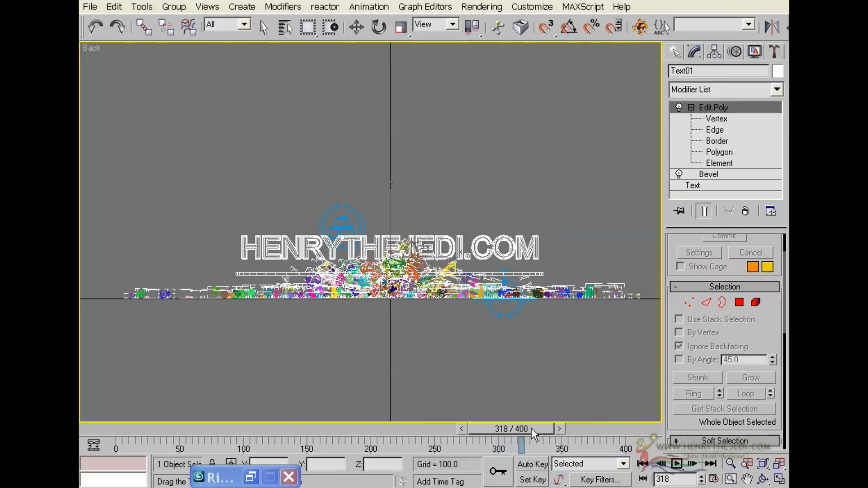This screenshot has width=868, height=488.
Task: Open the Motion command panel tab
Action: pyautogui.click(x=735, y=52)
